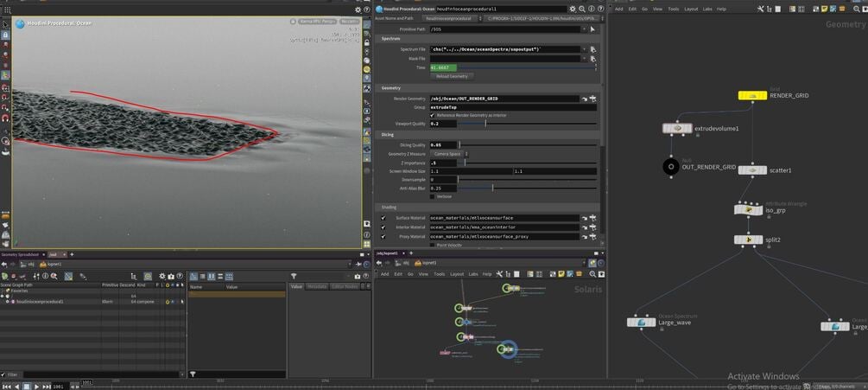Jump to Render Geometry operator icon

coord(585,99)
